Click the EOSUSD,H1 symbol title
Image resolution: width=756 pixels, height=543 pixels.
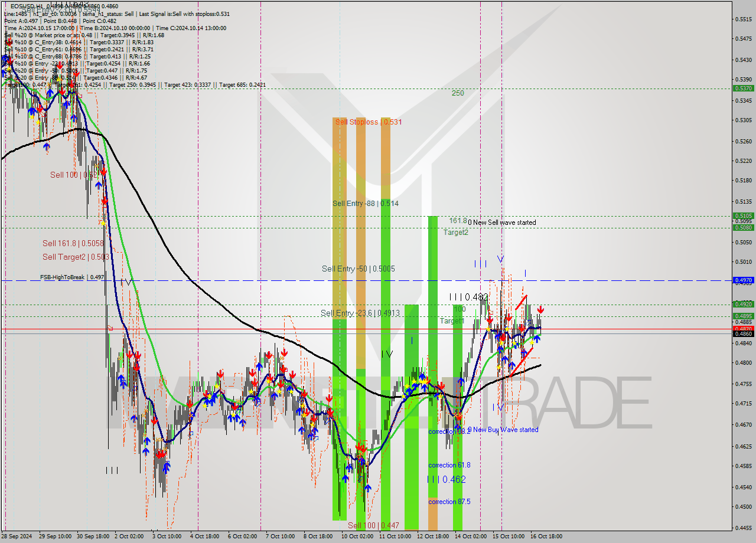(27, 6)
